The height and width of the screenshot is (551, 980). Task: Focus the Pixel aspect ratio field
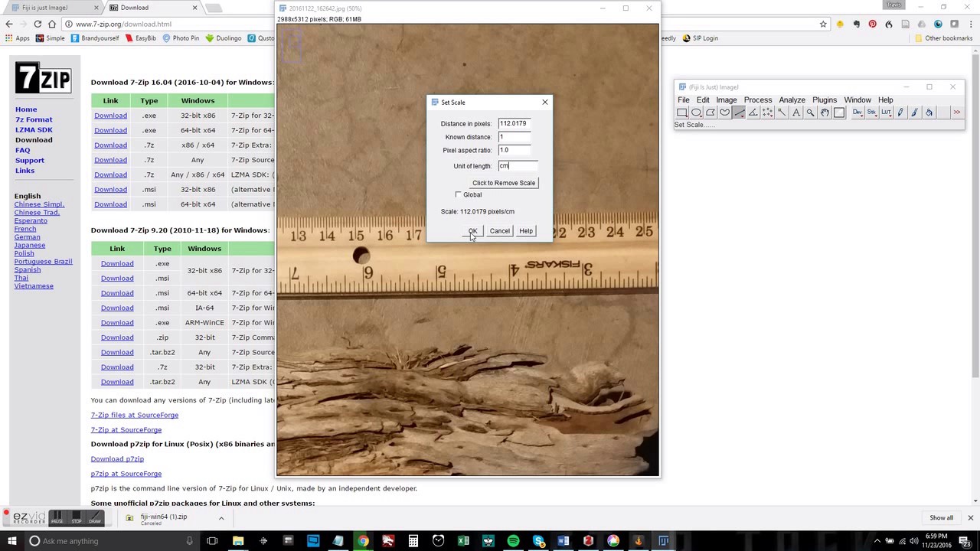[x=514, y=150]
